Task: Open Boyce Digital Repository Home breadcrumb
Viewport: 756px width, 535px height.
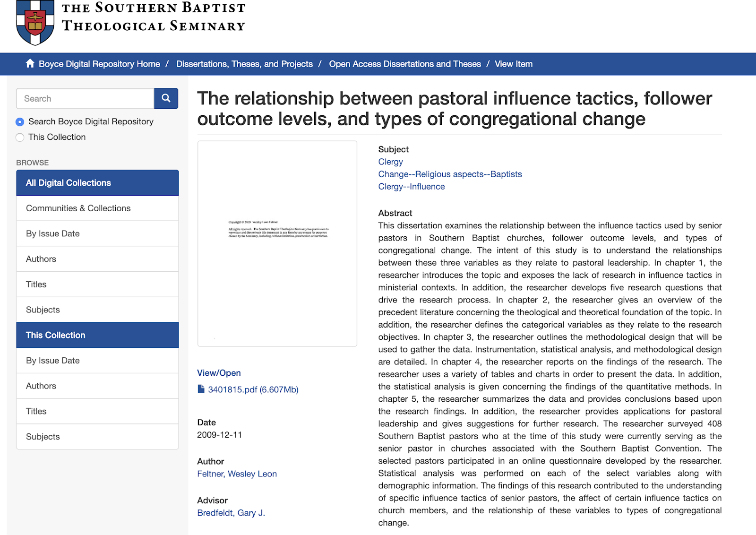Action: (x=99, y=64)
